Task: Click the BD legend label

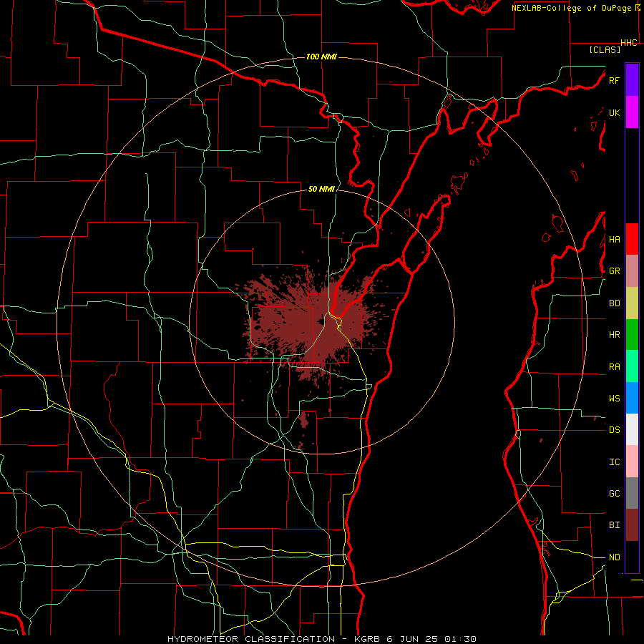Action: pos(614,303)
